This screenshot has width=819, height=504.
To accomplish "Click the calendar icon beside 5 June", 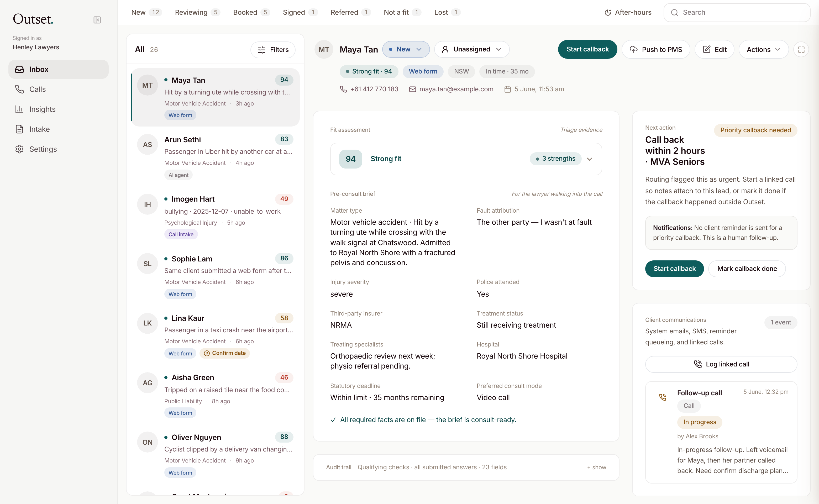I will pos(507,89).
